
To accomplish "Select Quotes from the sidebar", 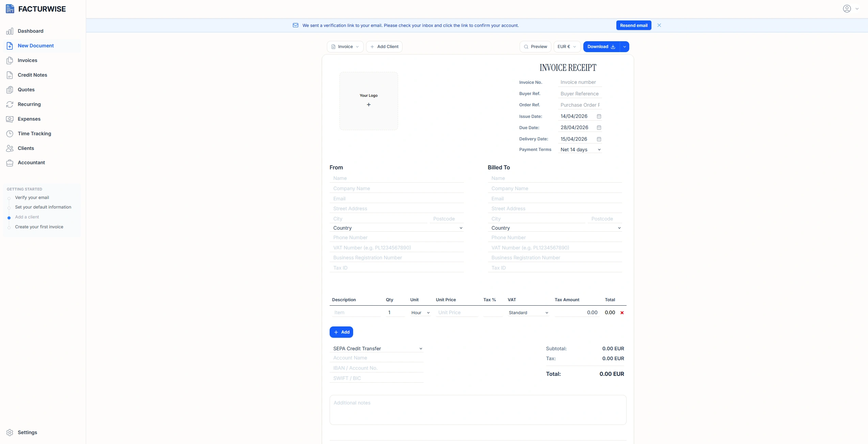I will (x=26, y=90).
